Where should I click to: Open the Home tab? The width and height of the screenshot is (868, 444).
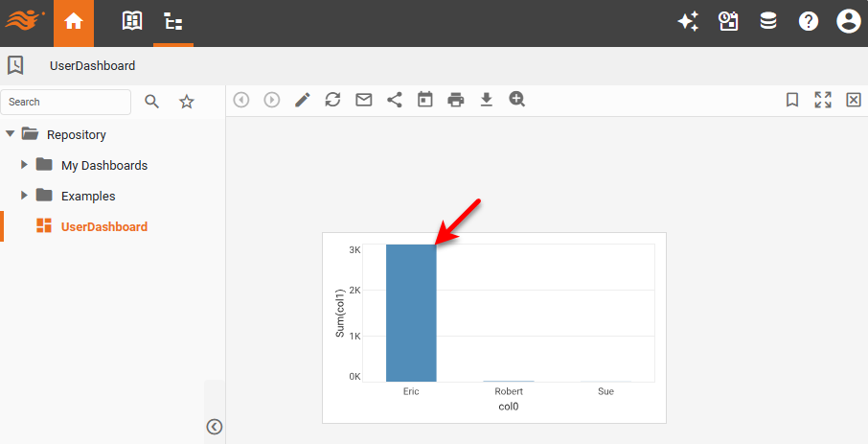pos(74,22)
